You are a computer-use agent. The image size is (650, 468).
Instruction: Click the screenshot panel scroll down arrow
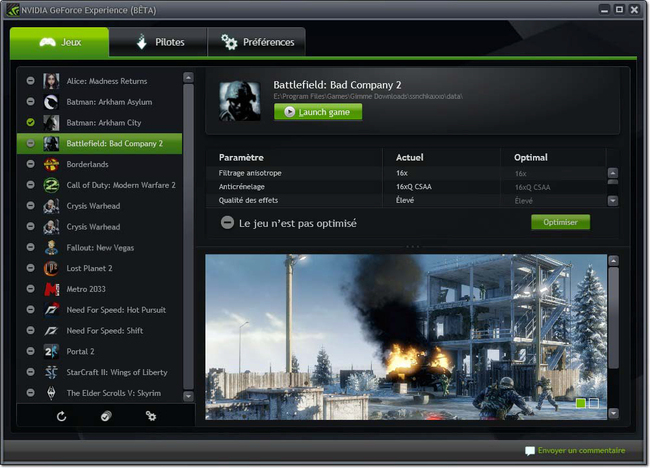[x=614, y=413]
